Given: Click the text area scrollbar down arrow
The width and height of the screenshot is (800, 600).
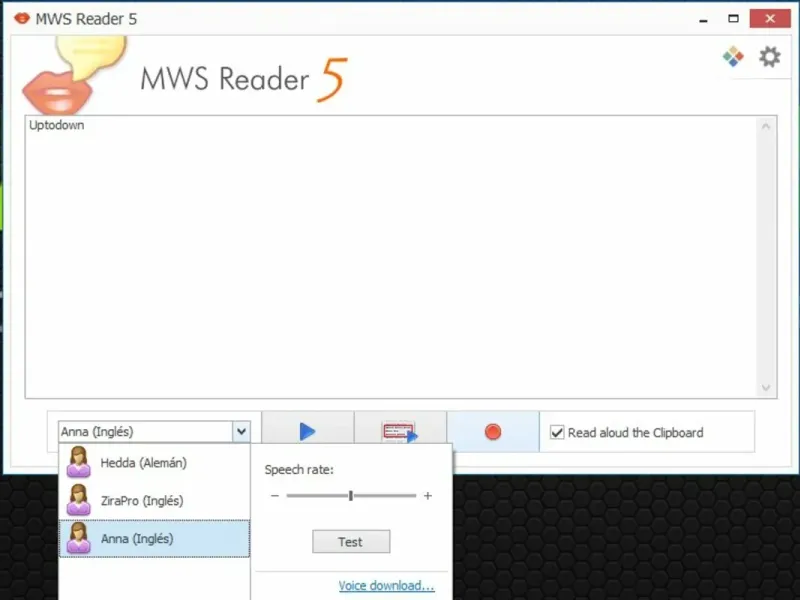Looking at the screenshot, I should [x=766, y=388].
